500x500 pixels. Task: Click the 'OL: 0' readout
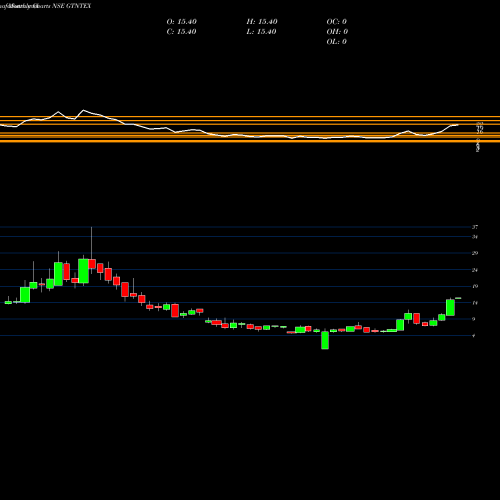click(337, 42)
